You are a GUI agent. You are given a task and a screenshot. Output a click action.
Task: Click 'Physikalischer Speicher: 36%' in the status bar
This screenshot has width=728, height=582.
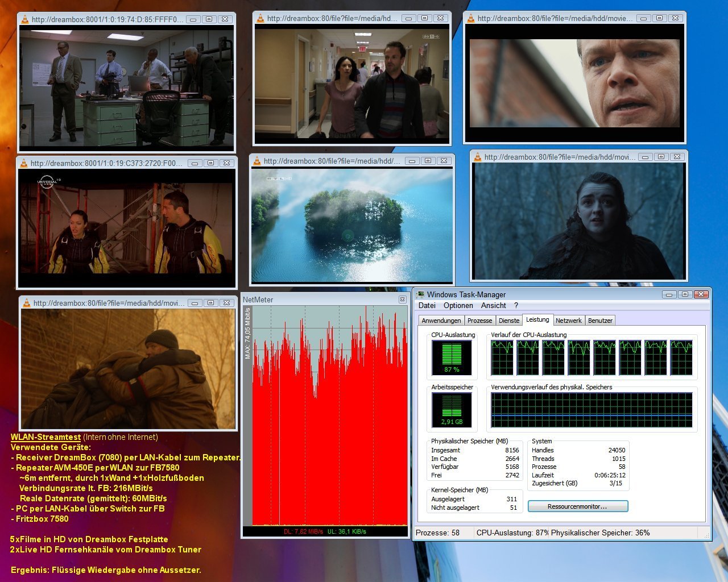[601, 533]
